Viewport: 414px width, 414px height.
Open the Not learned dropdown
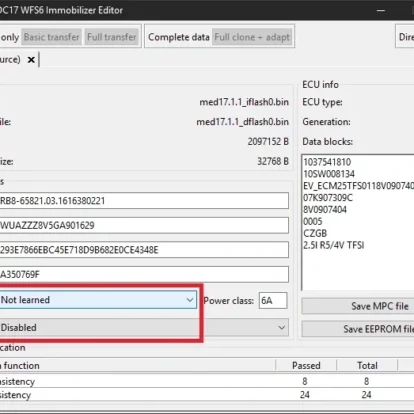(x=98, y=300)
